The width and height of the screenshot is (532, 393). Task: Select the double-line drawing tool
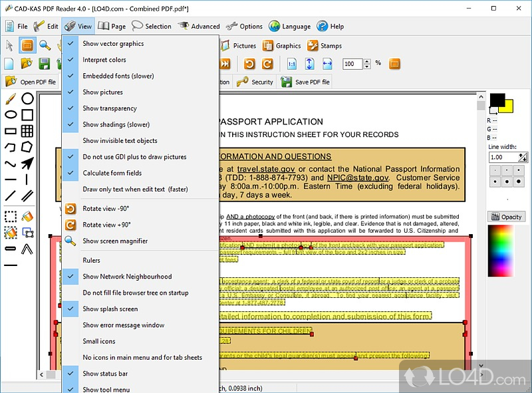27,196
